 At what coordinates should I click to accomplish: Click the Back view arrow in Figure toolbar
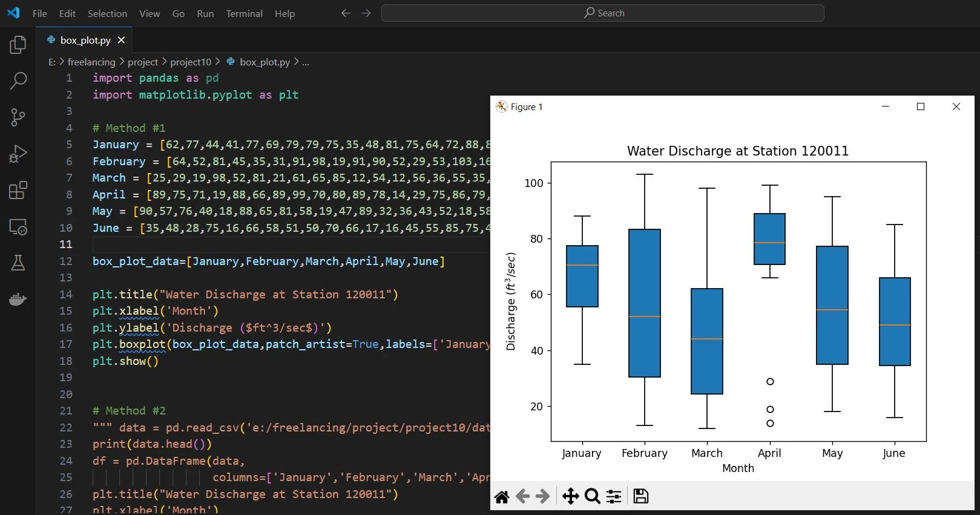point(523,497)
